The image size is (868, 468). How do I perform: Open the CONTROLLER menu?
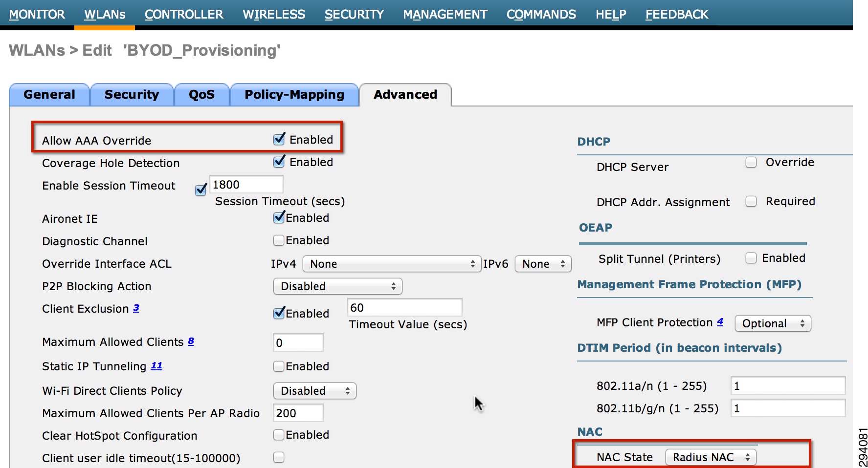(x=184, y=15)
